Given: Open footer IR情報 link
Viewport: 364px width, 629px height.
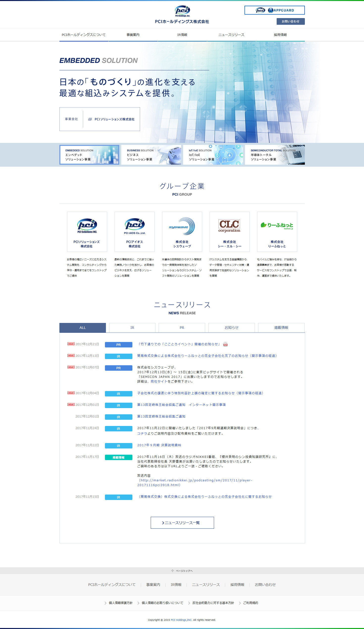Looking at the screenshot, I should tap(176, 585).
